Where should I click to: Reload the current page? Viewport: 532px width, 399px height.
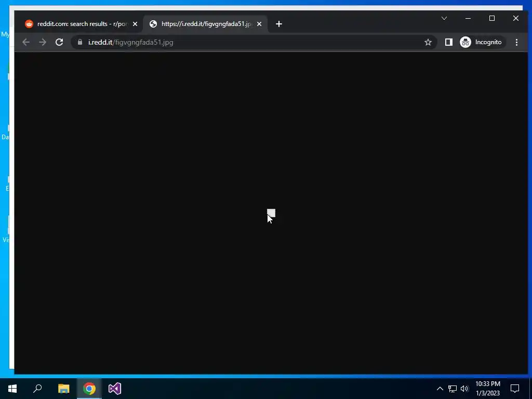59,42
